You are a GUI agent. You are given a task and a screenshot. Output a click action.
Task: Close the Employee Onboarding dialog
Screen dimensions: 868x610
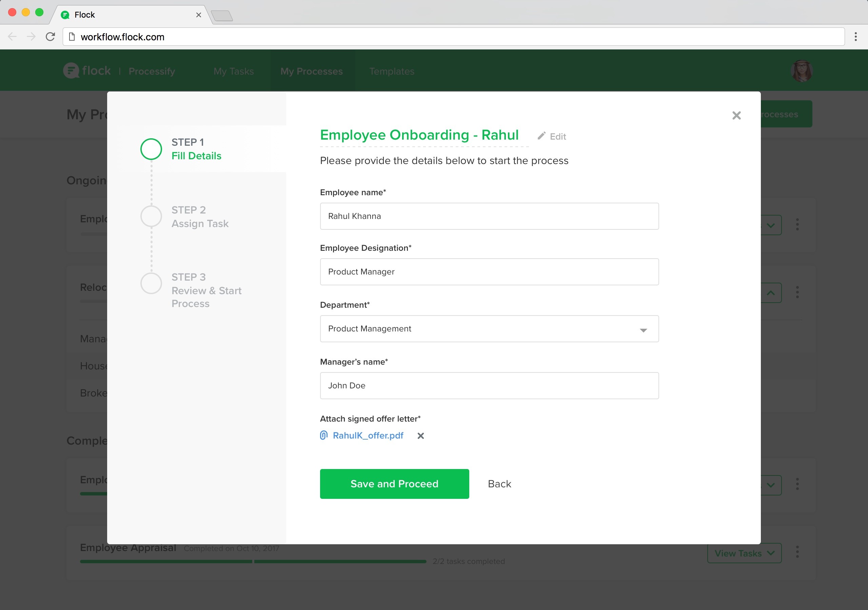pos(736,115)
